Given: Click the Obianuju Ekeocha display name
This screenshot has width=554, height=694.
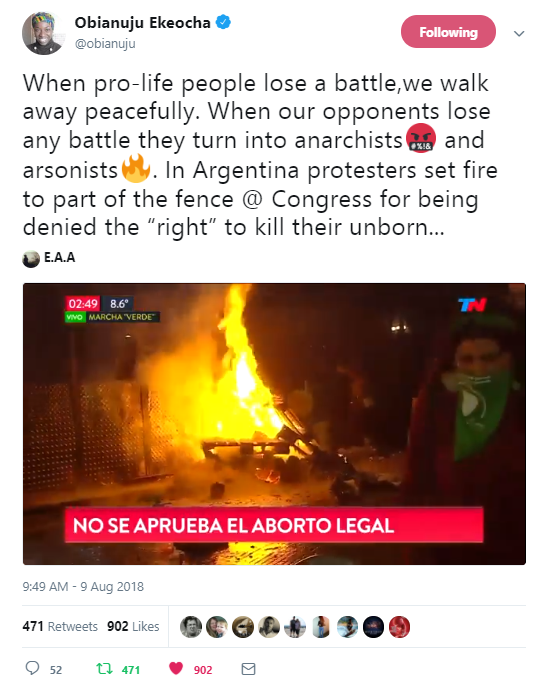Looking at the screenshot, I should (142, 23).
